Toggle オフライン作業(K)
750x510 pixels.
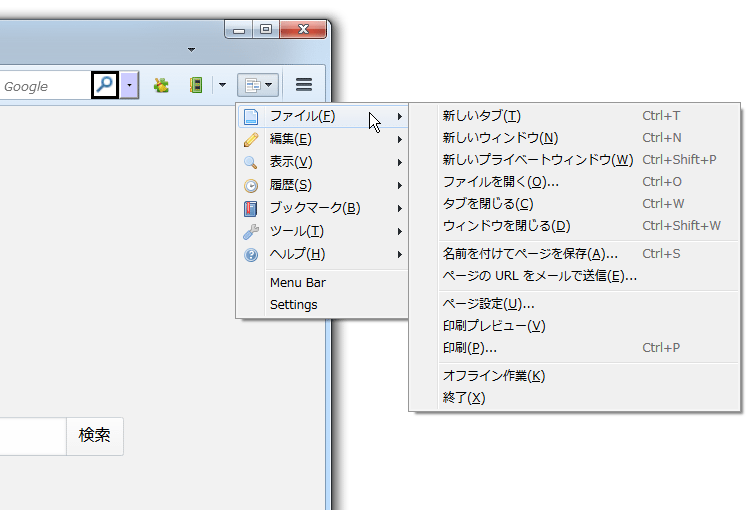[574, 376]
